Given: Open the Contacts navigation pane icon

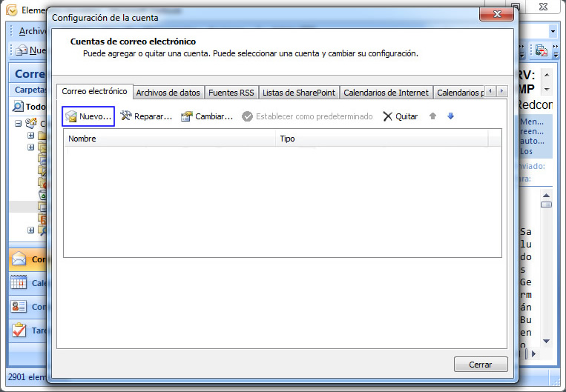Looking at the screenshot, I should 20,307.
